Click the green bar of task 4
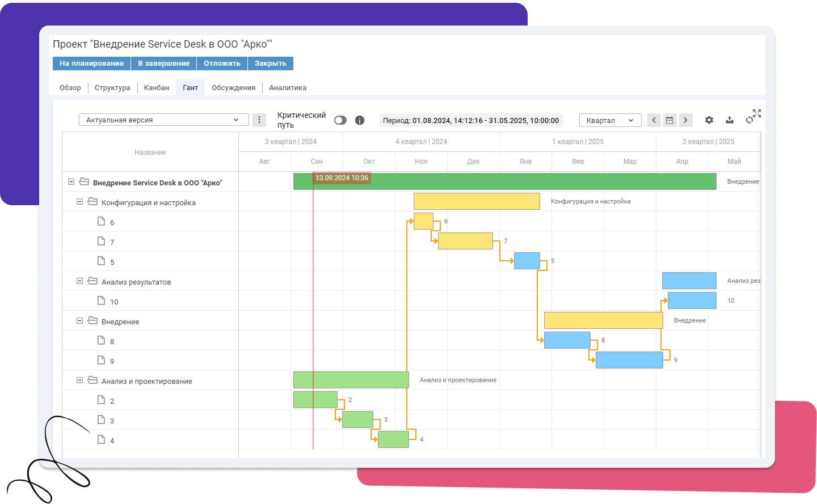 point(393,439)
